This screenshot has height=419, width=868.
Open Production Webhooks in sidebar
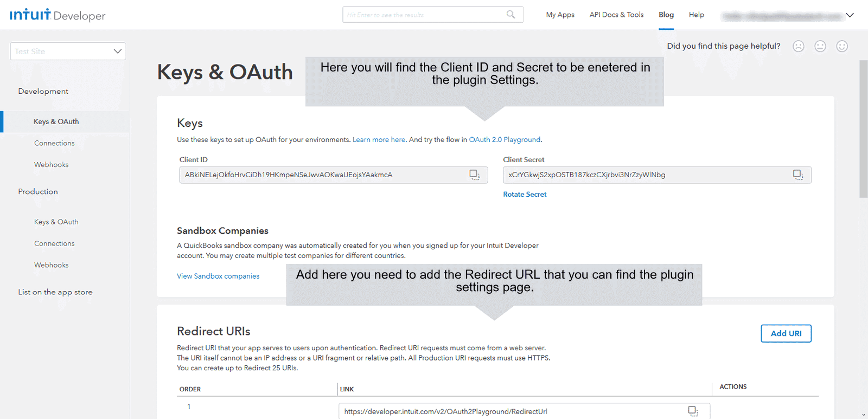(x=52, y=265)
